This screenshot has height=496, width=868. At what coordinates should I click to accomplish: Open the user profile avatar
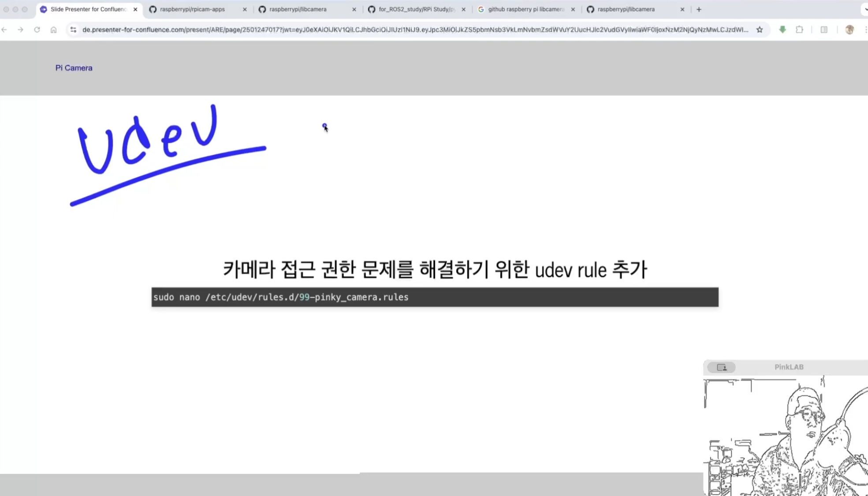click(x=849, y=30)
